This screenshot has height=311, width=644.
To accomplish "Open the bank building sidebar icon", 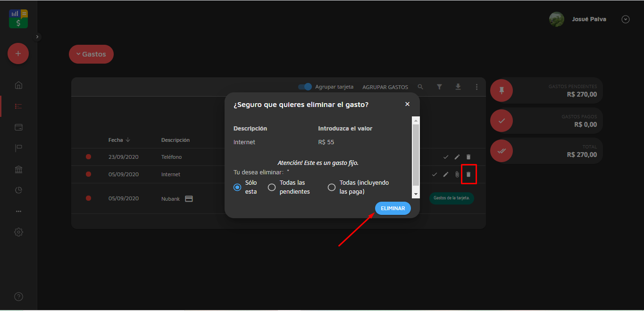I will point(18,169).
